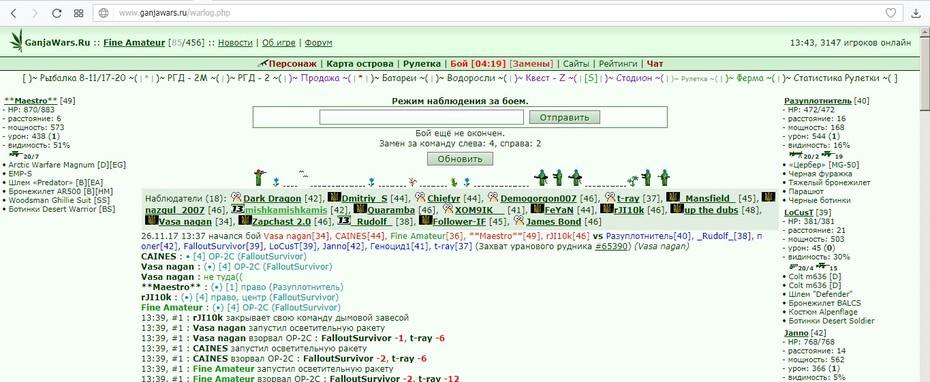Open the Об игре link
Screen dimensions: 930x382
[279, 43]
